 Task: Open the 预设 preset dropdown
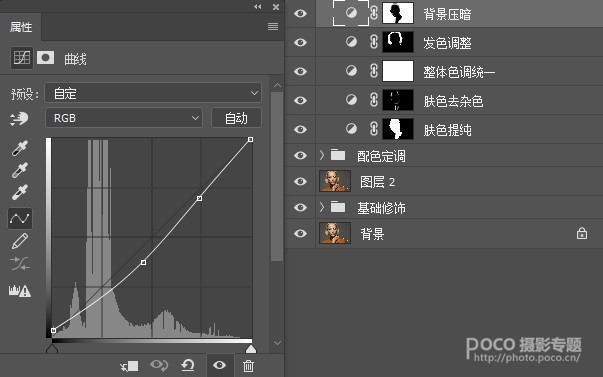click(153, 93)
